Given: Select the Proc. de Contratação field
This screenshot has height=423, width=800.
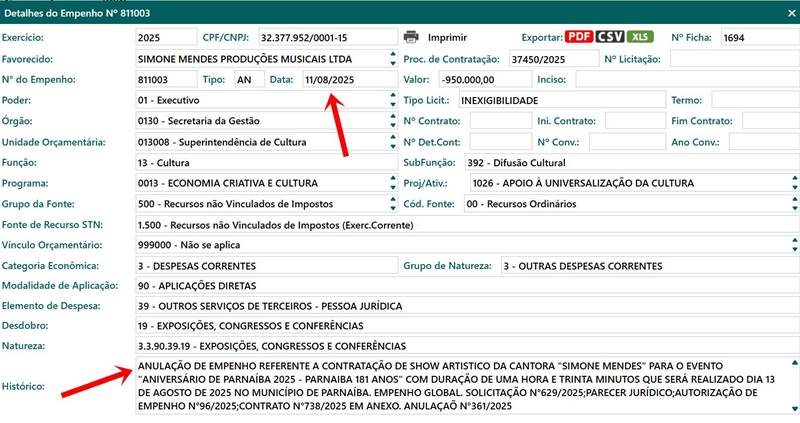Looking at the screenshot, I should click(x=551, y=59).
